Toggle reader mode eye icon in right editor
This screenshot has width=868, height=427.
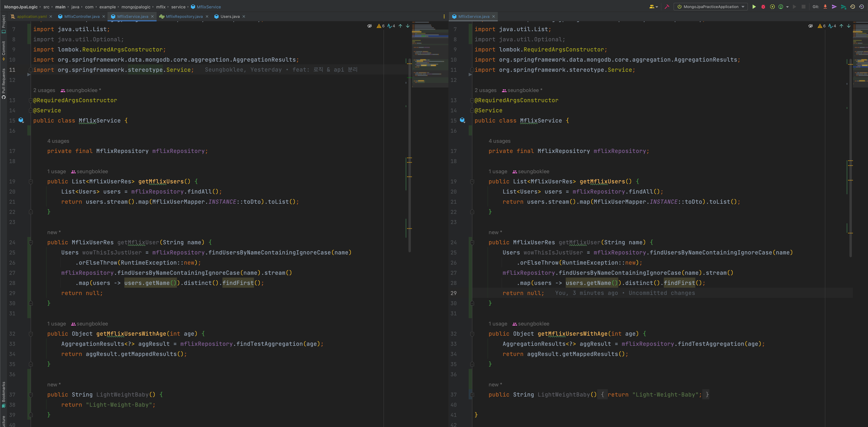[x=810, y=26]
